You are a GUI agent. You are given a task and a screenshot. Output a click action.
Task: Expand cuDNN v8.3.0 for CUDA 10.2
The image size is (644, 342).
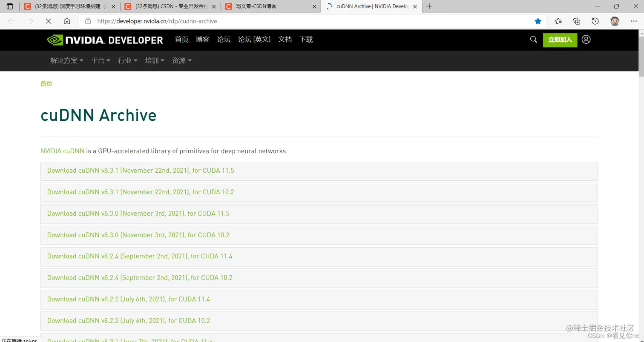point(319,235)
